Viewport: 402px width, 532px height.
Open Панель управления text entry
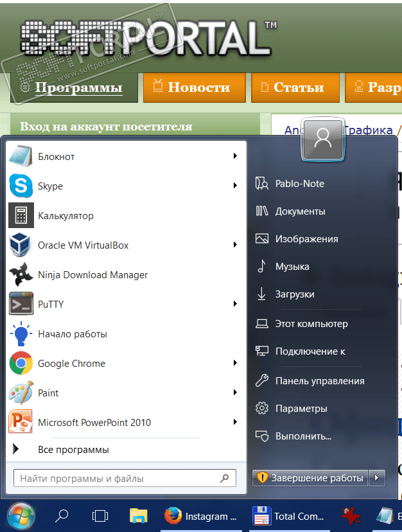(320, 381)
